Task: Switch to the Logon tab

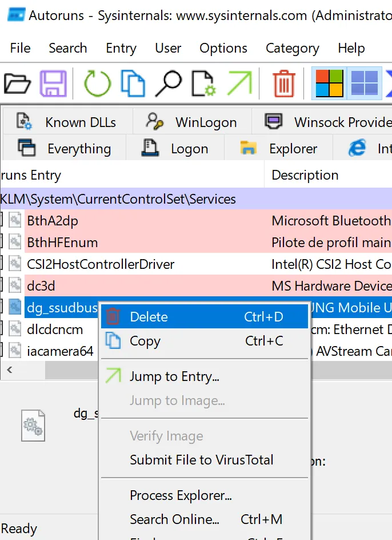Action: pyautogui.click(x=175, y=148)
